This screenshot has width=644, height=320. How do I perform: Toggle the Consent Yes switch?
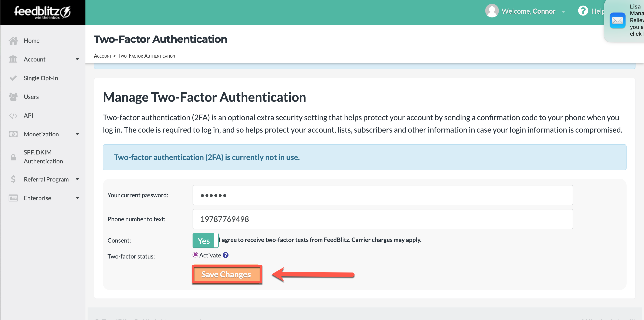(x=205, y=240)
